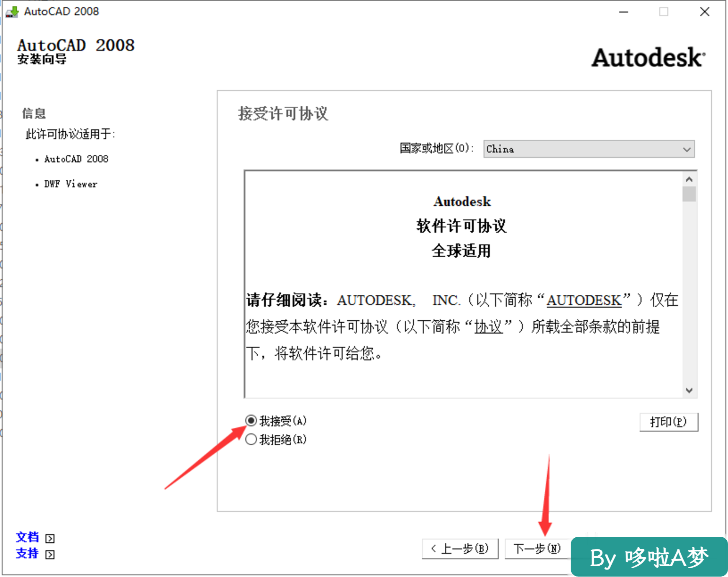Proceed with the 下一步(N) button

tap(537, 549)
